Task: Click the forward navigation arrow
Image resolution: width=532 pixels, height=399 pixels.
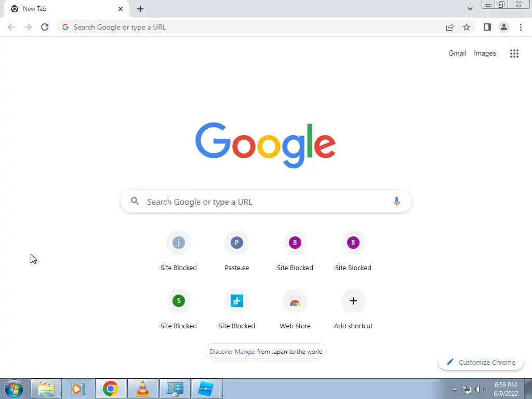Action: pos(28,27)
